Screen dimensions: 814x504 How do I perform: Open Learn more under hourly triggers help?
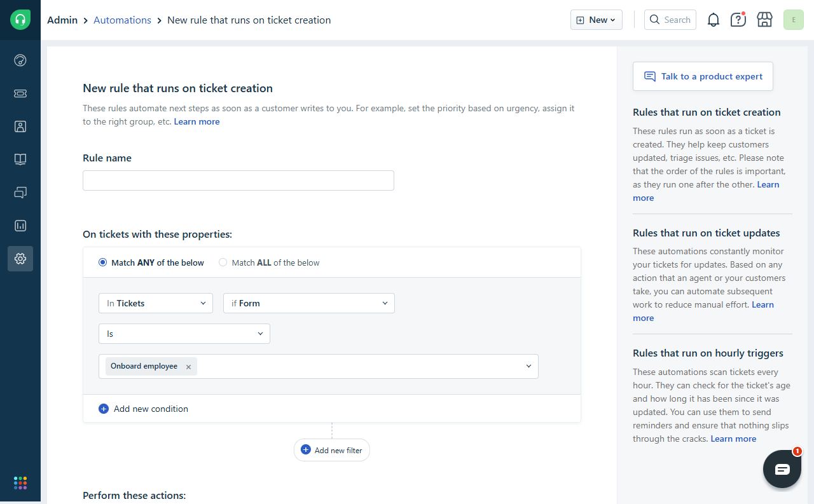pyautogui.click(x=733, y=439)
